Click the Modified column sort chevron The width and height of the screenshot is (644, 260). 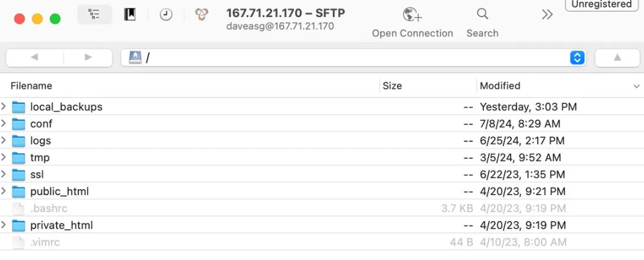[636, 86]
